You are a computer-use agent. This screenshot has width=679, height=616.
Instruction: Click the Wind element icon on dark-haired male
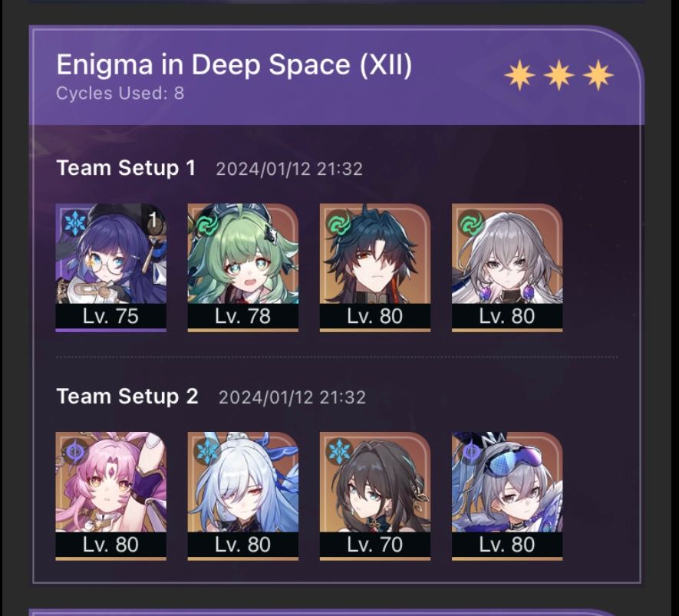pyautogui.click(x=339, y=224)
